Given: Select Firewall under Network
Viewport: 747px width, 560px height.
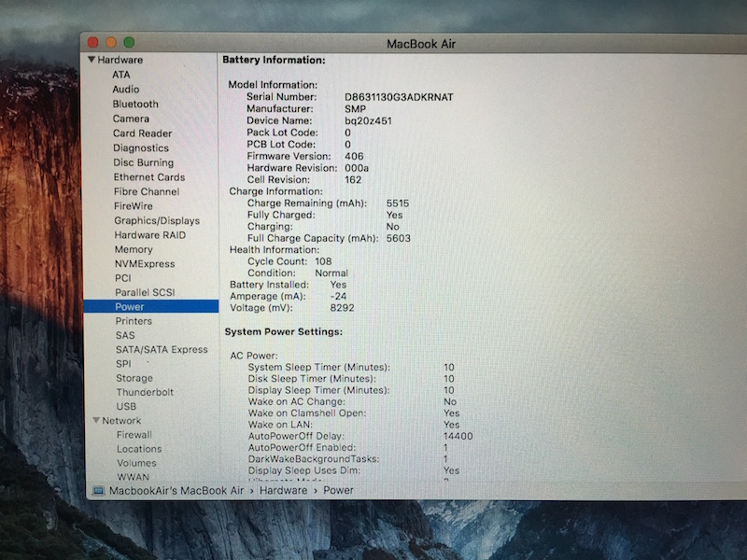Looking at the screenshot, I should click(134, 434).
